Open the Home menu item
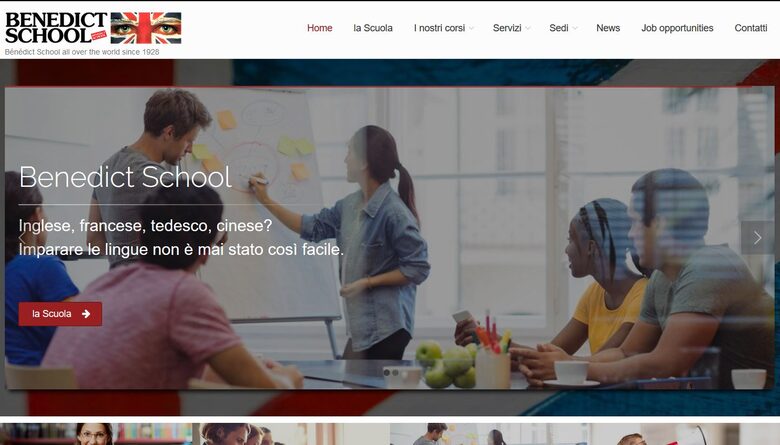This screenshot has height=445, width=780. pos(319,28)
